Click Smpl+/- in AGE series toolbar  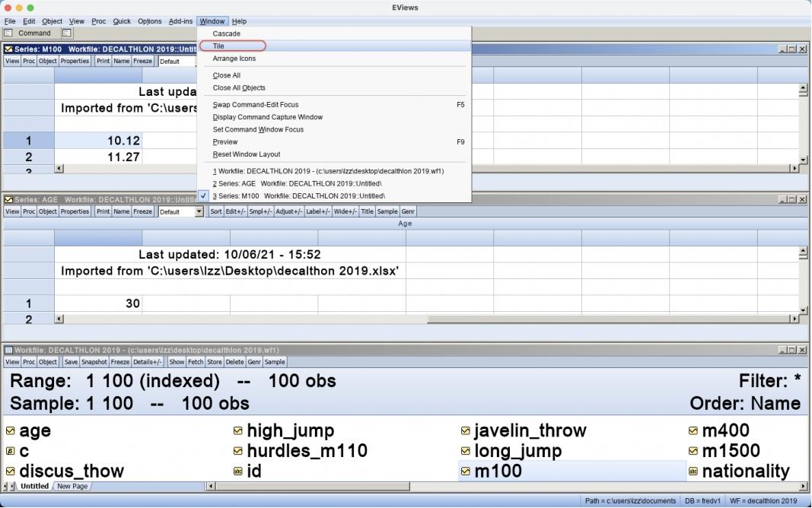point(260,211)
